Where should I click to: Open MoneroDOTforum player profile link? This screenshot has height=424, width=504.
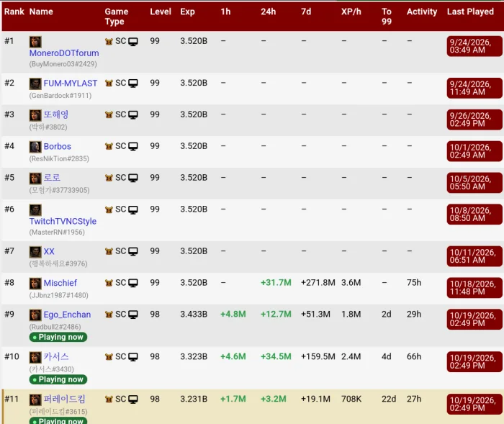coord(64,53)
